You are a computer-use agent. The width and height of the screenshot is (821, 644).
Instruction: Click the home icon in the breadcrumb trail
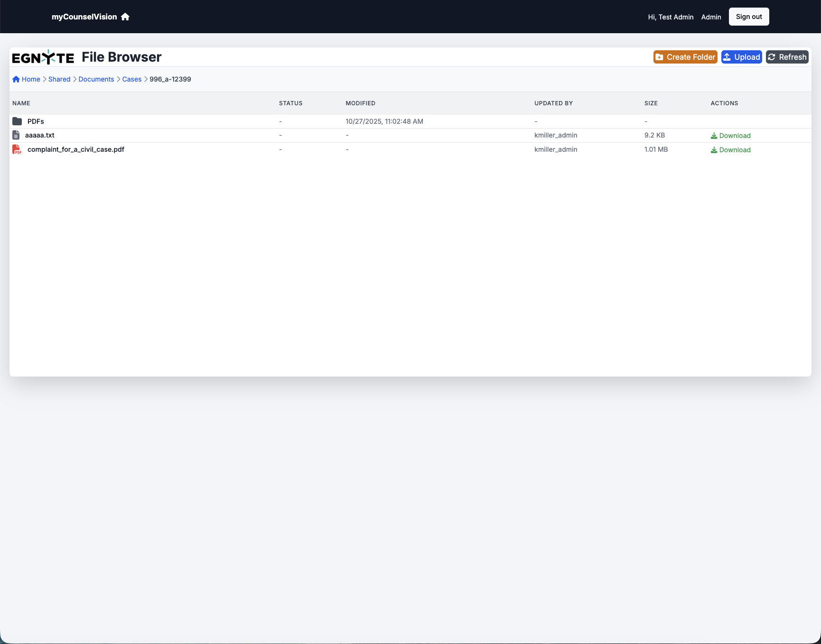(16, 79)
